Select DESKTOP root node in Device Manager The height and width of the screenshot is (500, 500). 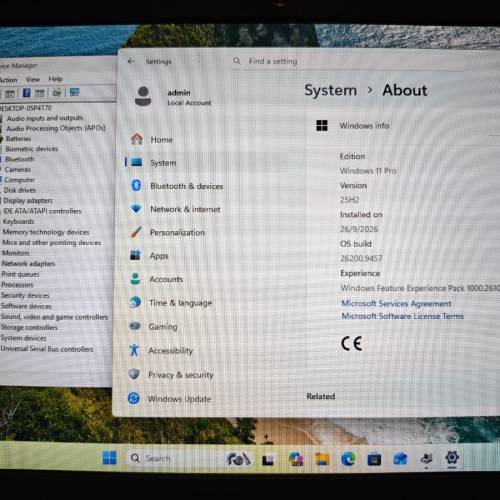pos(26,108)
